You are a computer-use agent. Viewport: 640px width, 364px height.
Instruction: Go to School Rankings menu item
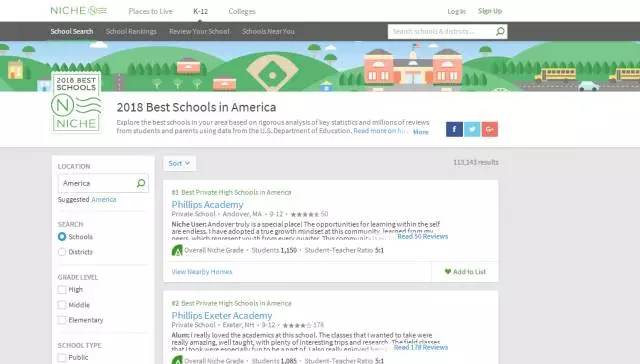[131, 31]
